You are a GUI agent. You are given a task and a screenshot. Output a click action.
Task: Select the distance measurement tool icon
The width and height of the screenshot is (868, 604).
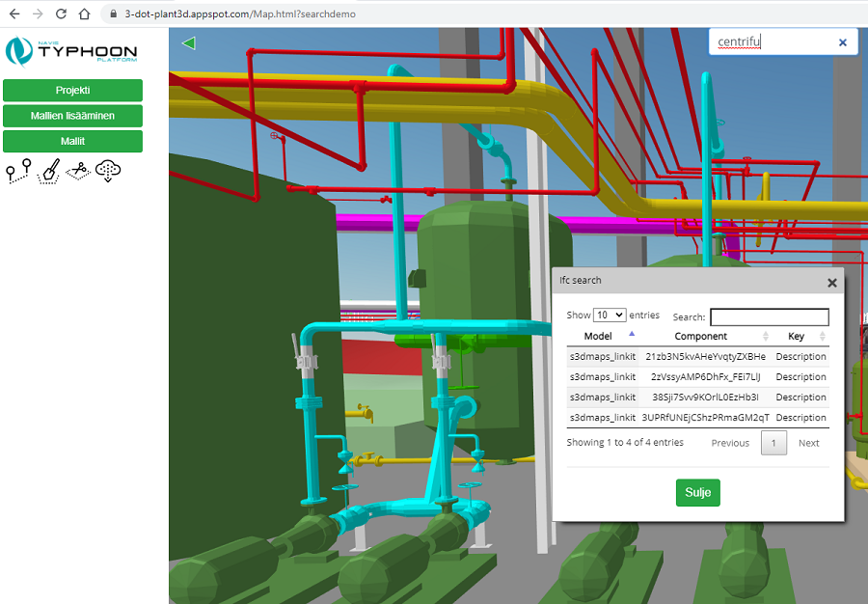(x=19, y=171)
